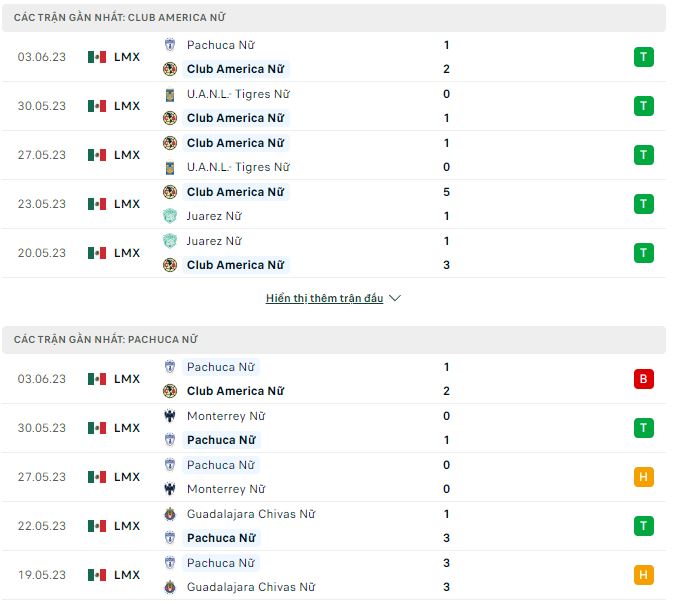Click orange H badge on 19.05.23 draw
Viewport: 673px width, 604px height.
point(644,575)
